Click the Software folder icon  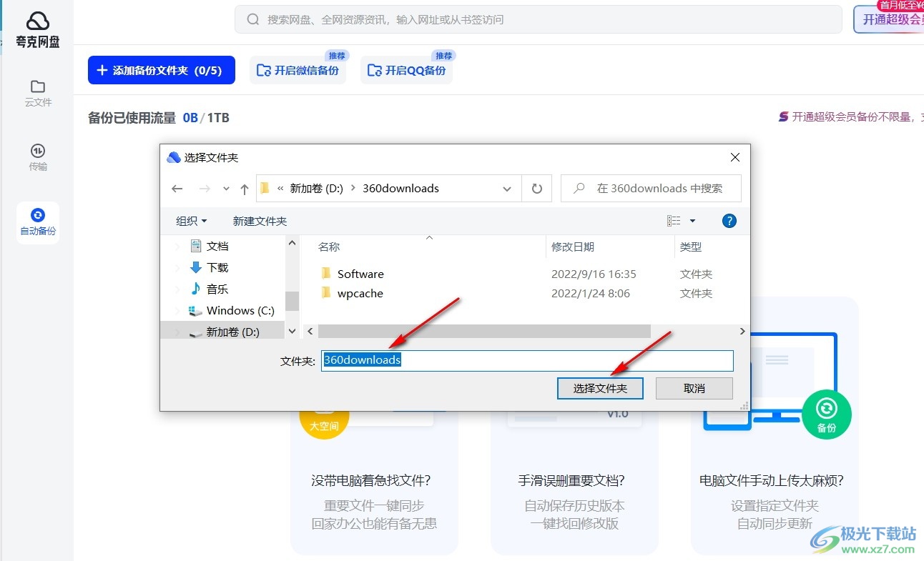pos(326,273)
